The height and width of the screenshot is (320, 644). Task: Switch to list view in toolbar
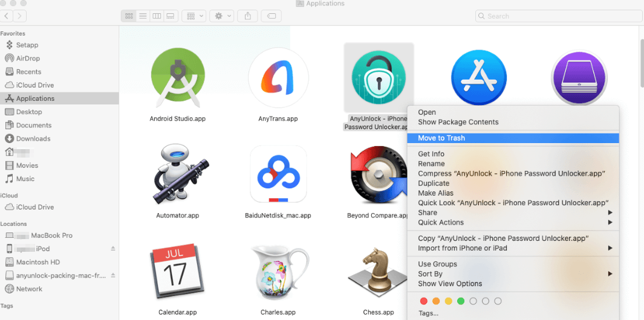(x=143, y=16)
